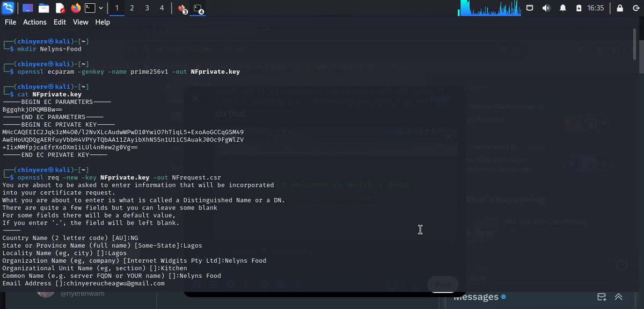Show the grouped terminal windows in the taskbar

click(199, 8)
